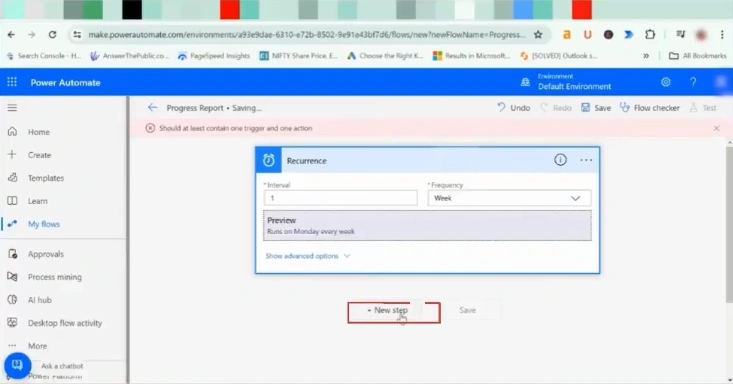Run the Flow checker

coord(650,108)
